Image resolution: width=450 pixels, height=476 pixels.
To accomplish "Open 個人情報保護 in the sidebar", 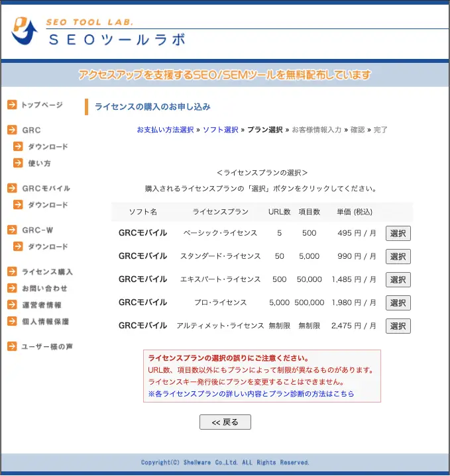I will (x=45, y=321).
